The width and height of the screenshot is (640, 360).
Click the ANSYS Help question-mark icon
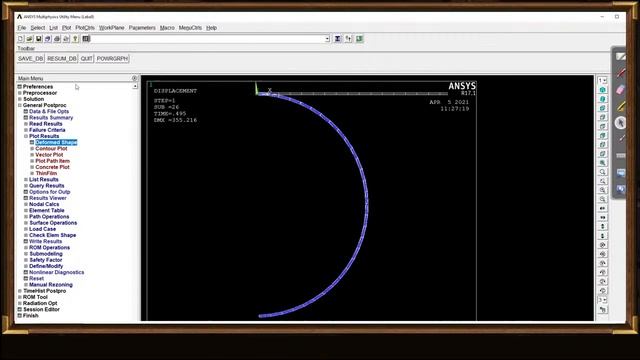[75, 39]
